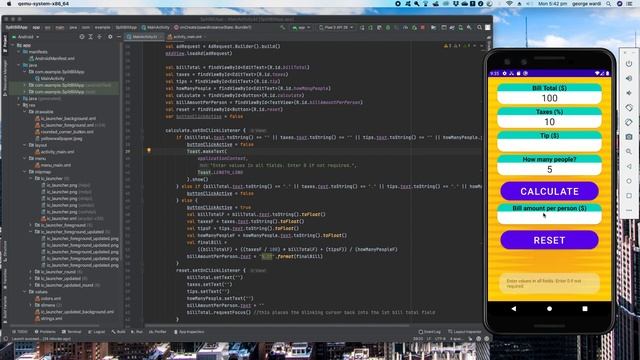Click the Wi-Fi icon in macOS menu bar
The image size is (640, 360).
point(509,4)
